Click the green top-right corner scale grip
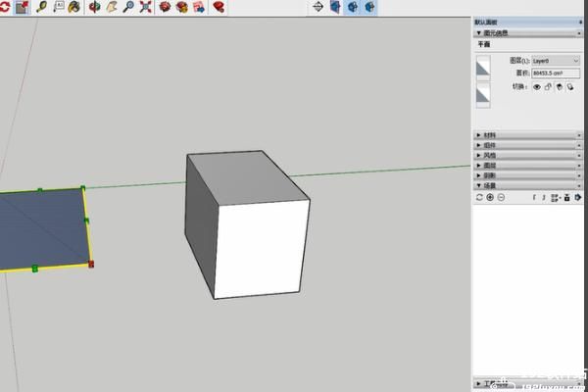The height and width of the screenshot is (392, 588). pyautogui.click(x=83, y=187)
